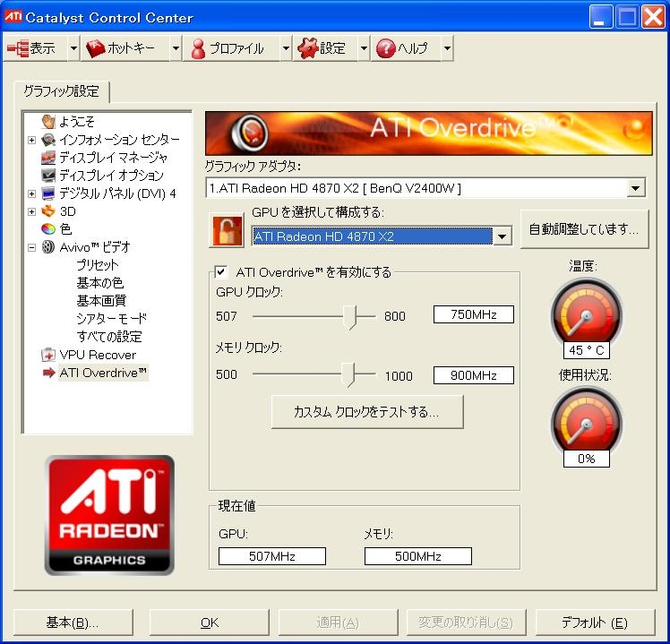Open the ホットキー dropdown arrow
Viewport: 670px width, 644px height.
click(176, 48)
